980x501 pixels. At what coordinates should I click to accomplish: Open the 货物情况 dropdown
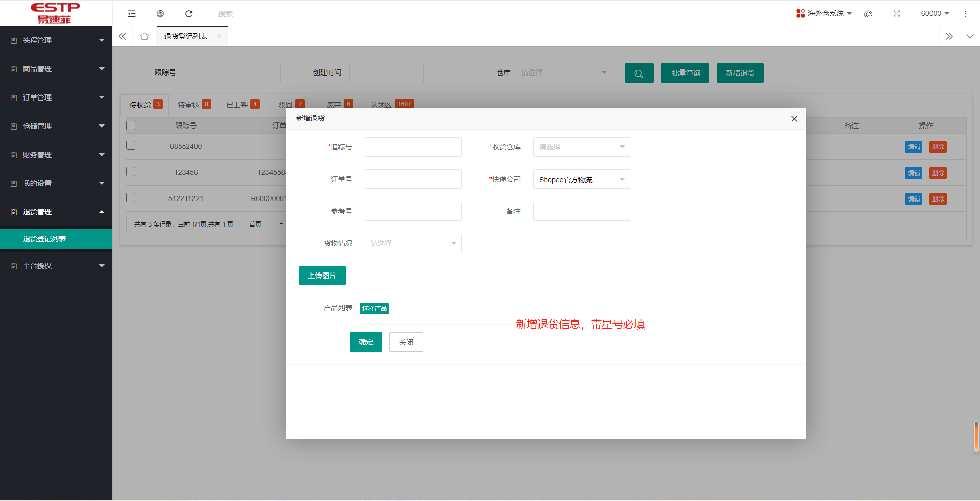point(413,243)
